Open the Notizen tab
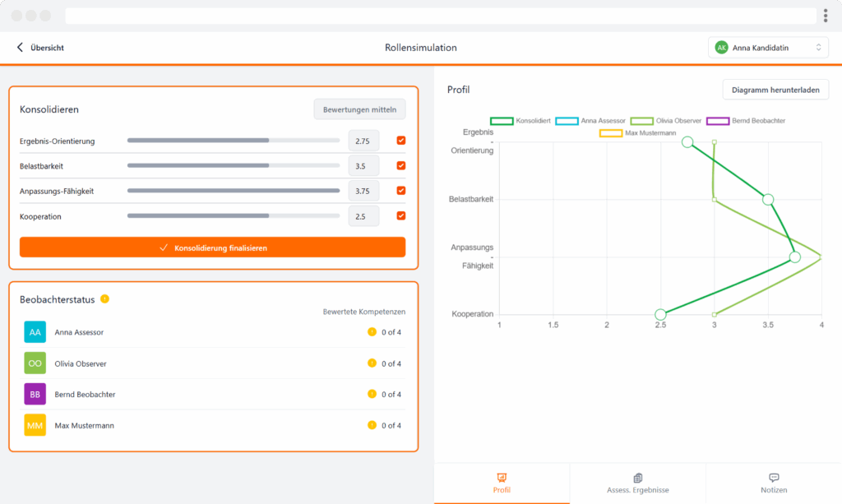 pyautogui.click(x=774, y=483)
